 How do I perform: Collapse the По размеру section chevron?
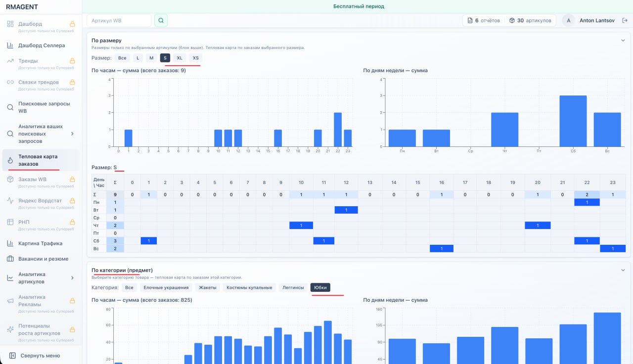tap(623, 41)
